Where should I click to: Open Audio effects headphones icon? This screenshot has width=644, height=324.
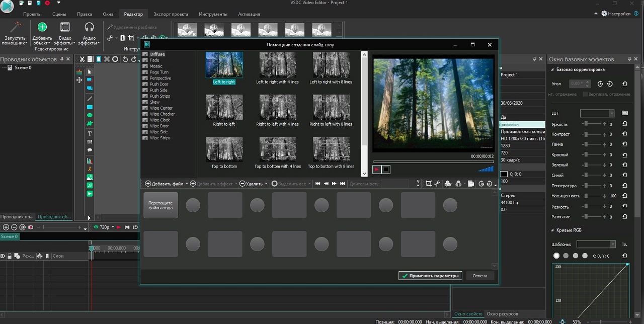89,27
